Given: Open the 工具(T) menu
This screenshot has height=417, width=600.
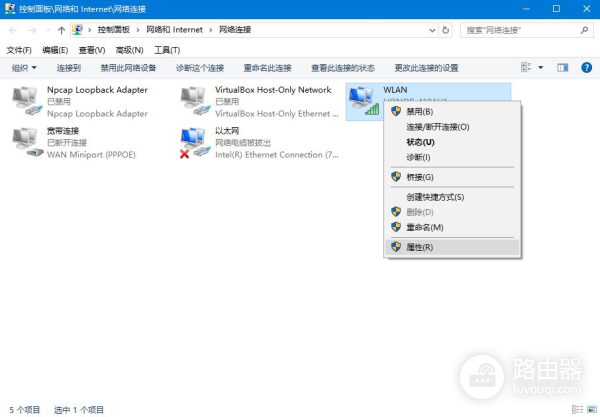Looking at the screenshot, I should coord(167,50).
